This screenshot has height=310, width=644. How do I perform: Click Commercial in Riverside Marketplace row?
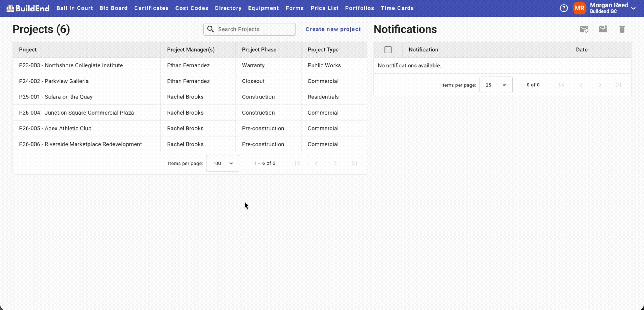click(323, 144)
